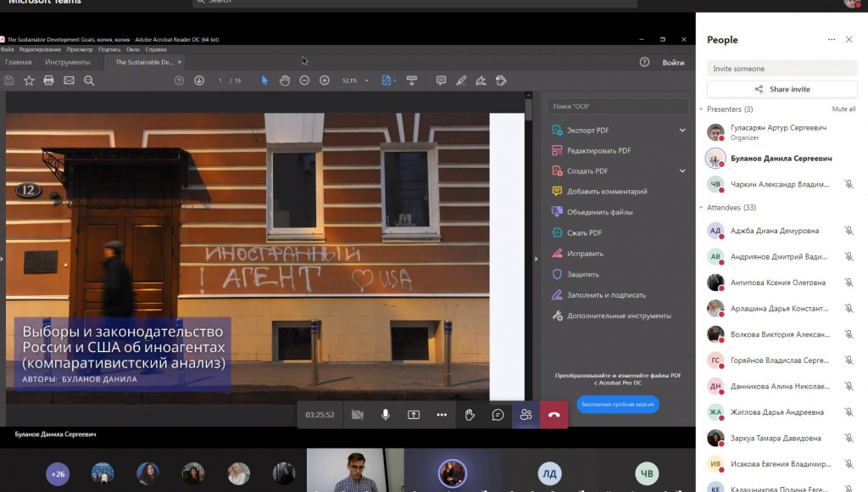The height and width of the screenshot is (492, 868).
Task: Click the document vertical scrollbar thumb
Action: click(x=529, y=109)
